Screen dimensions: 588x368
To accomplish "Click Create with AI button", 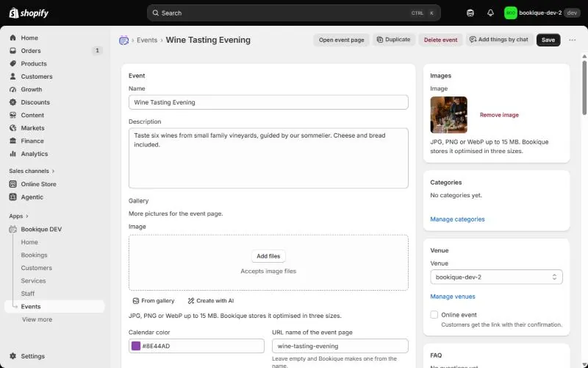I will click(211, 301).
